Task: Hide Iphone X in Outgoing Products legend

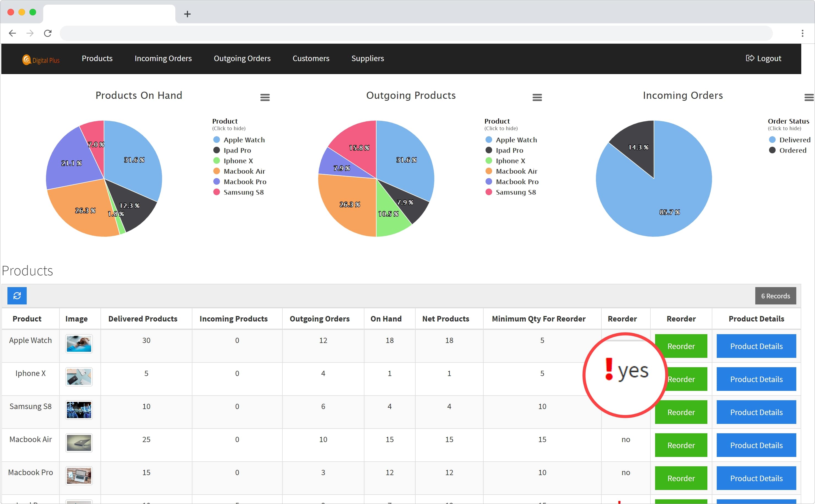Action: click(x=505, y=161)
